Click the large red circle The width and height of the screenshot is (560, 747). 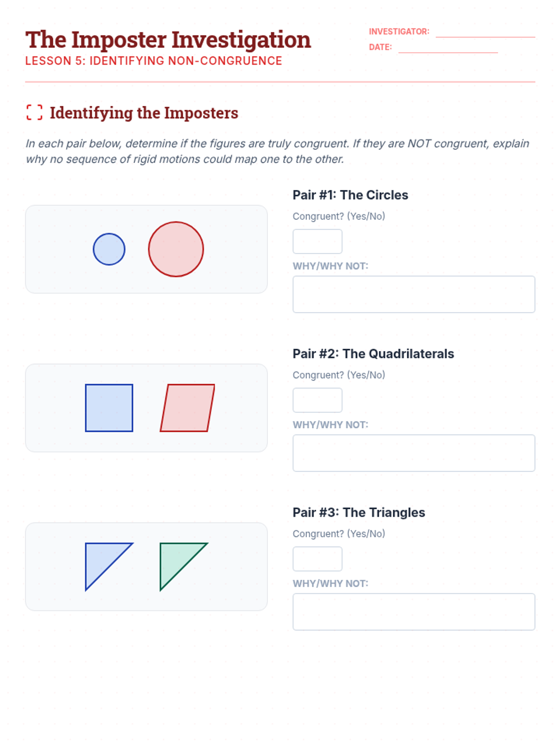coord(176,249)
